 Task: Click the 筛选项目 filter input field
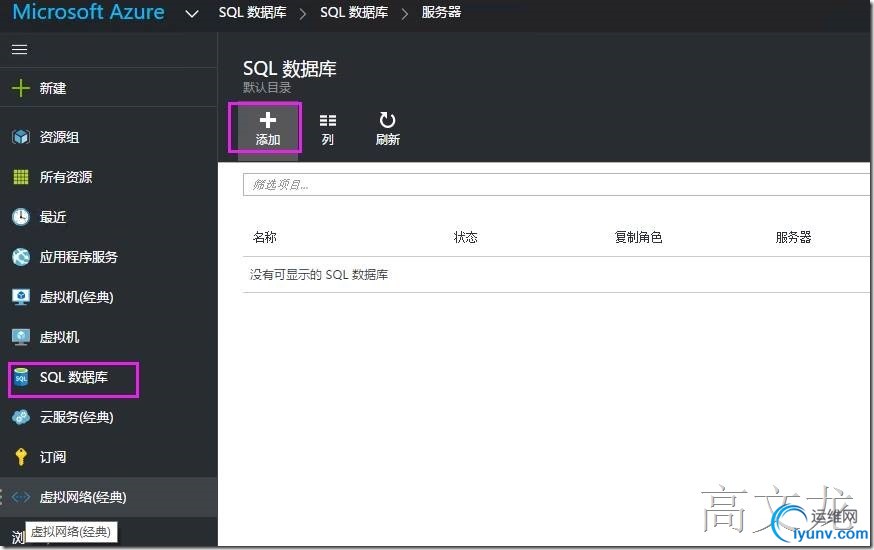point(556,184)
